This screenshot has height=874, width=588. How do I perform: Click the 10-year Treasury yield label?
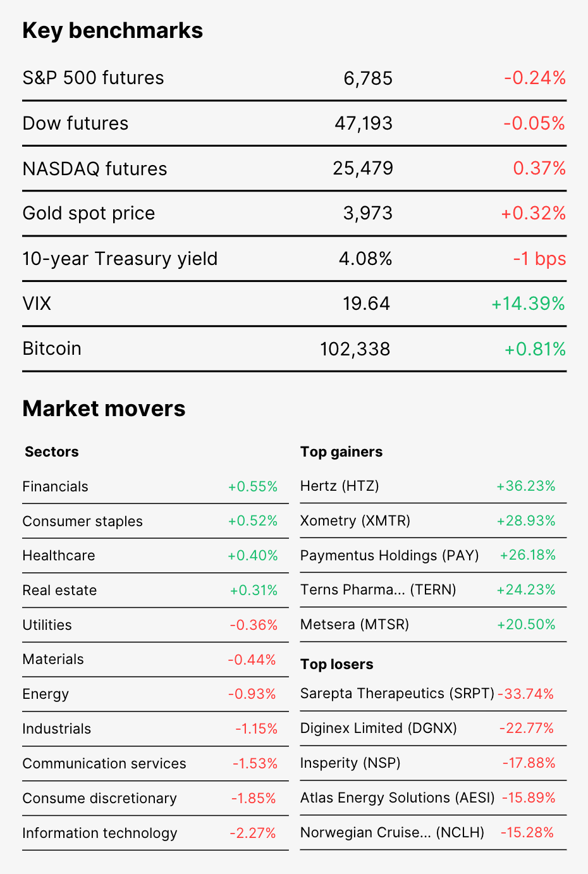120,259
